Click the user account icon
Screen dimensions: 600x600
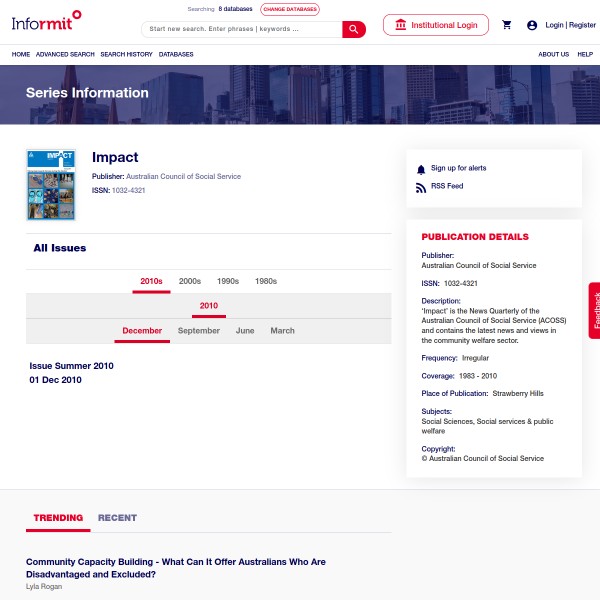532,25
